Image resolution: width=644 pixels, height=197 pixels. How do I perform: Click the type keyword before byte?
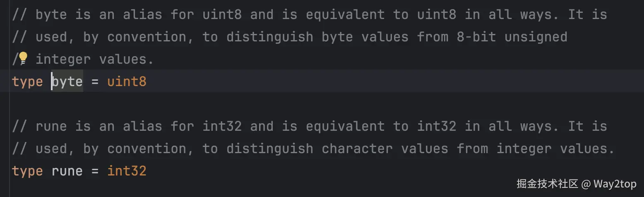[x=27, y=82]
